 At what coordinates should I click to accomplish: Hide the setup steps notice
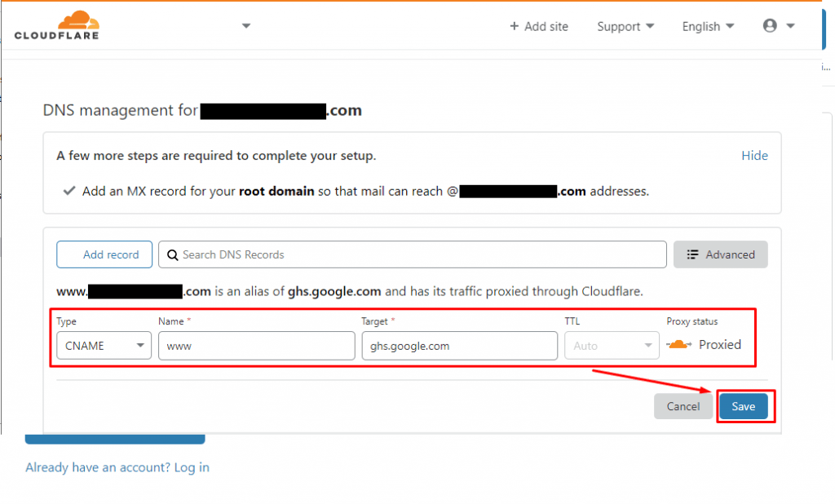click(754, 155)
